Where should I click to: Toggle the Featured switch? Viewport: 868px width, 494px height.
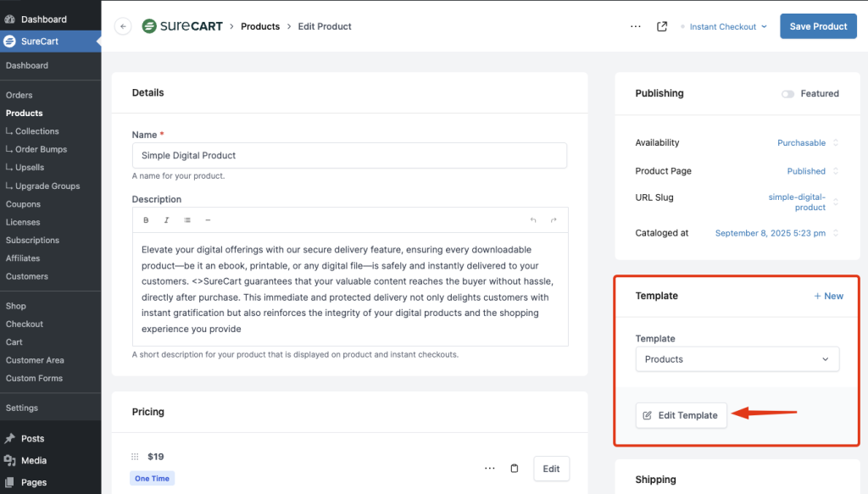click(x=788, y=94)
